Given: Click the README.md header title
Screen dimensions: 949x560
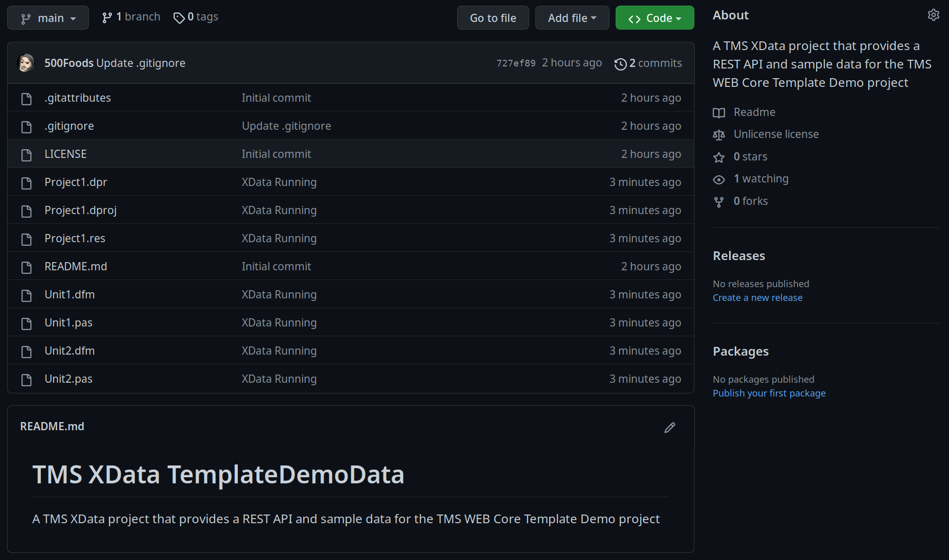Looking at the screenshot, I should pyautogui.click(x=52, y=426).
